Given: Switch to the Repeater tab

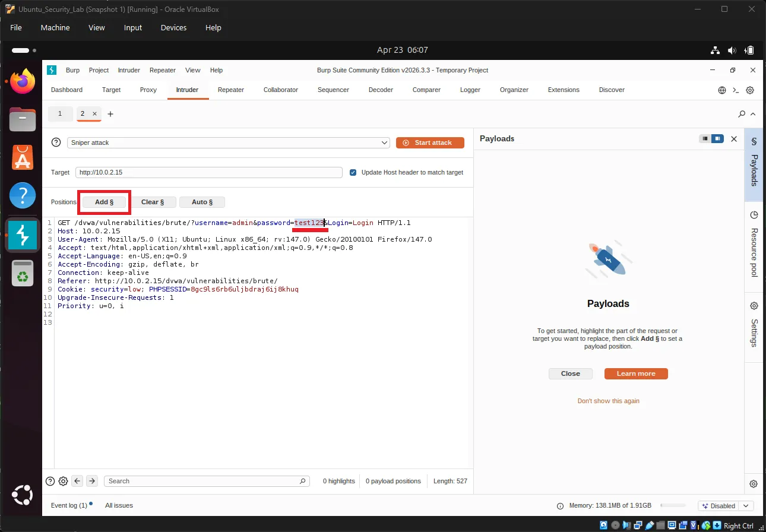Looking at the screenshot, I should (x=230, y=90).
